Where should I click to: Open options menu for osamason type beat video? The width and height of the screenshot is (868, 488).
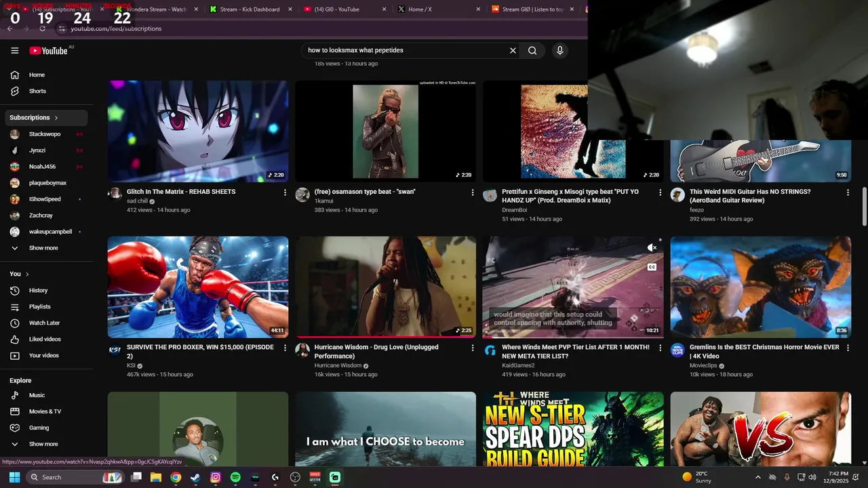coord(473,192)
